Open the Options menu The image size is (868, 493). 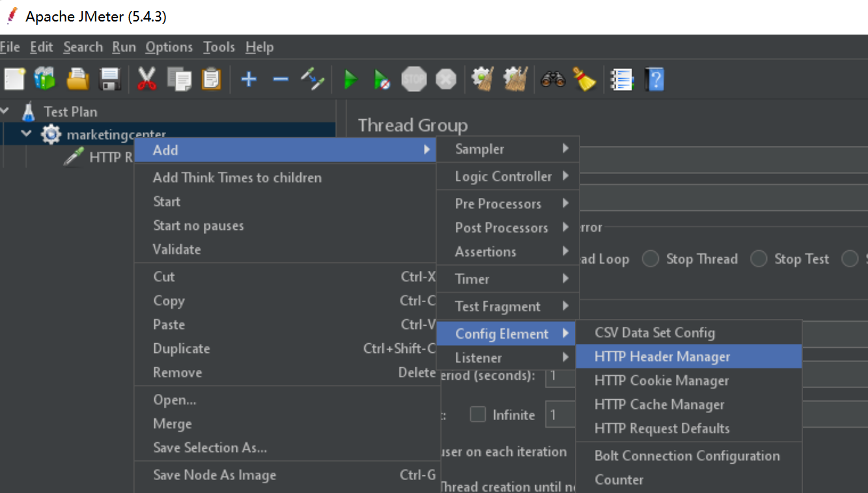(x=169, y=47)
